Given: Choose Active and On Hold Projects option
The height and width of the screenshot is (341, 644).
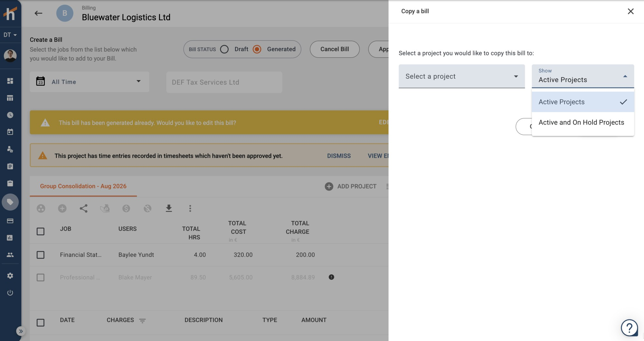Looking at the screenshot, I should pyautogui.click(x=583, y=122).
